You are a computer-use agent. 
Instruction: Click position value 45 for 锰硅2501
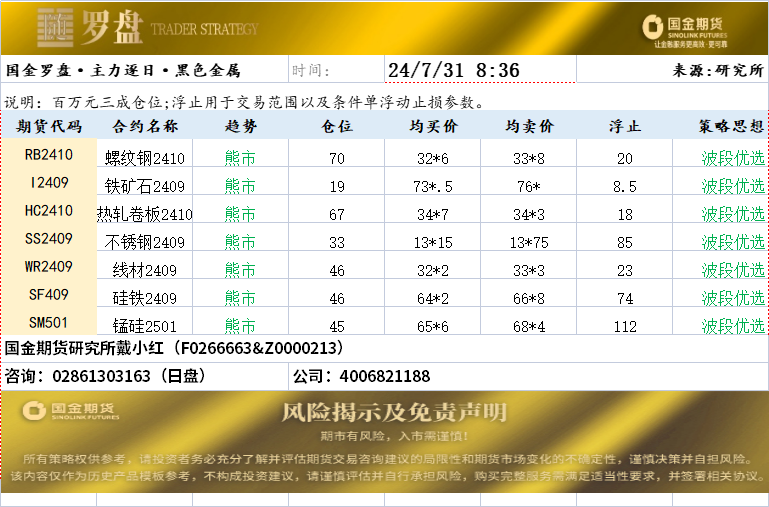(x=337, y=327)
